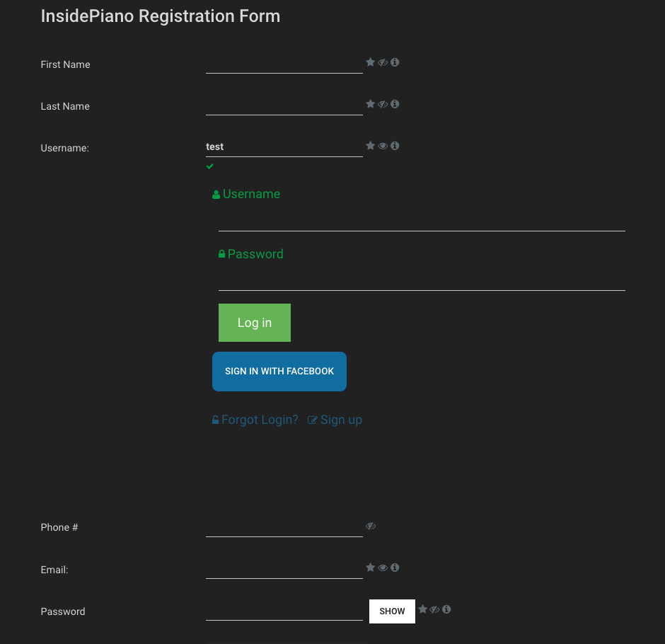
Task: Click the info icon next to First Name
Action: (x=395, y=62)
